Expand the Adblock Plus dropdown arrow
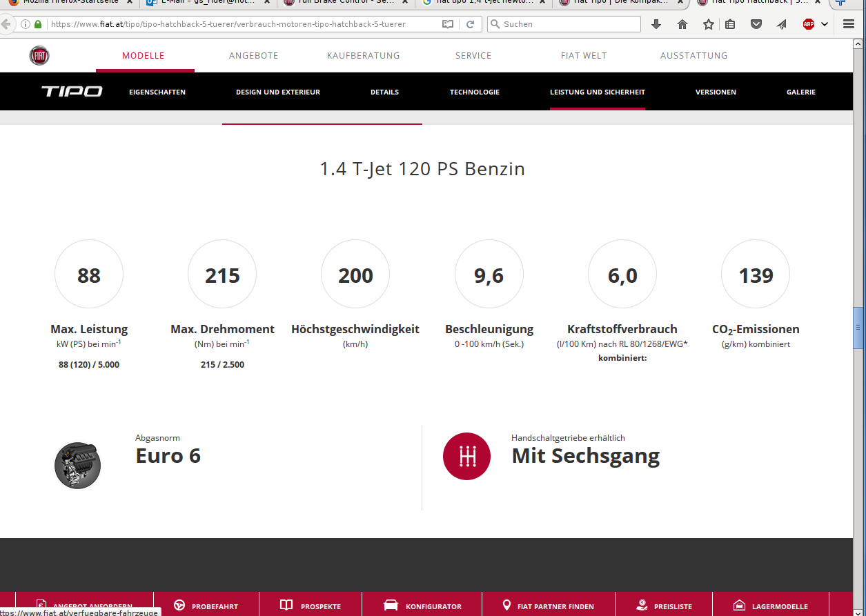Screen dimensions: 866x616 coord(824,24)
